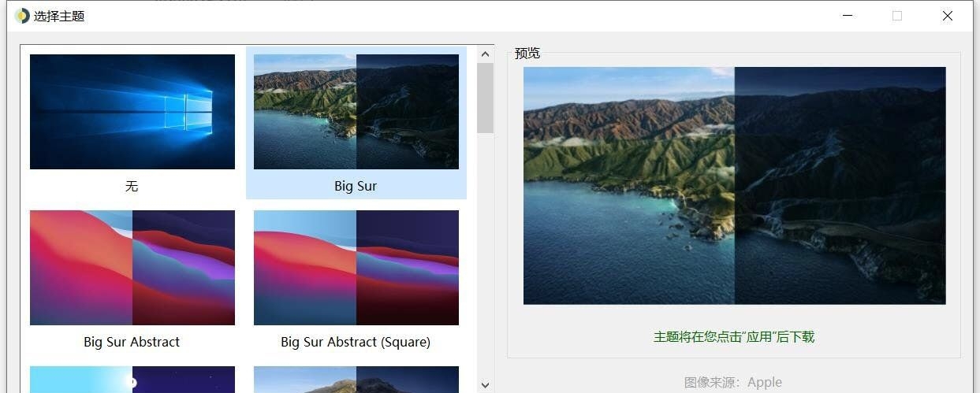Click the '图像来源: Apple' credit text
980x393 pixels.
coord(733,383)
